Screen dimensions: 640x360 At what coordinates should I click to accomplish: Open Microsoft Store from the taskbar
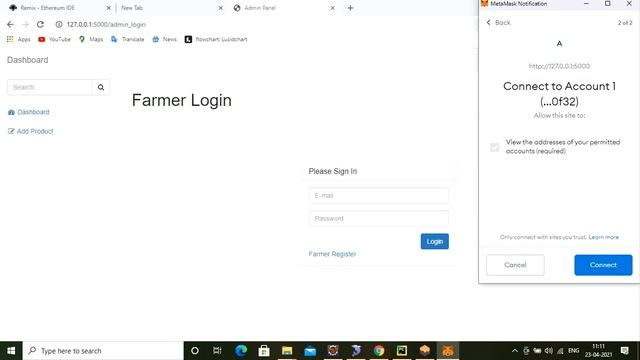point(264,351)
